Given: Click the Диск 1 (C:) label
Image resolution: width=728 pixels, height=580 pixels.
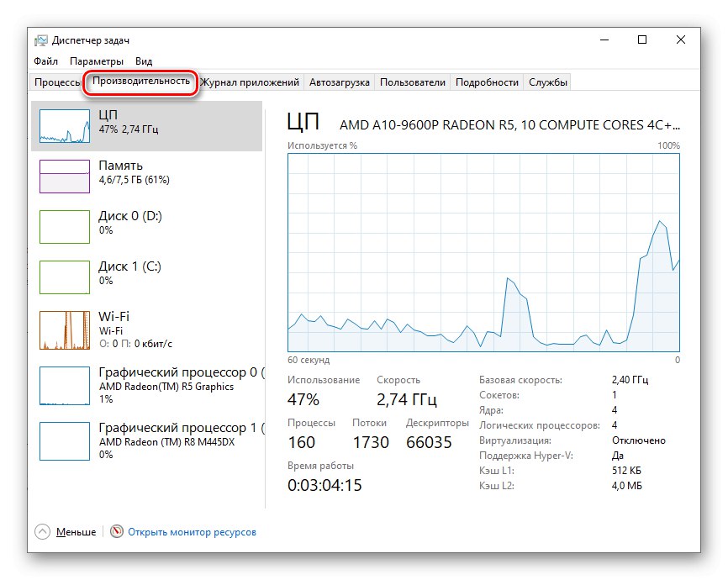Looking at the screenshot, I should (x=129, y=266).
